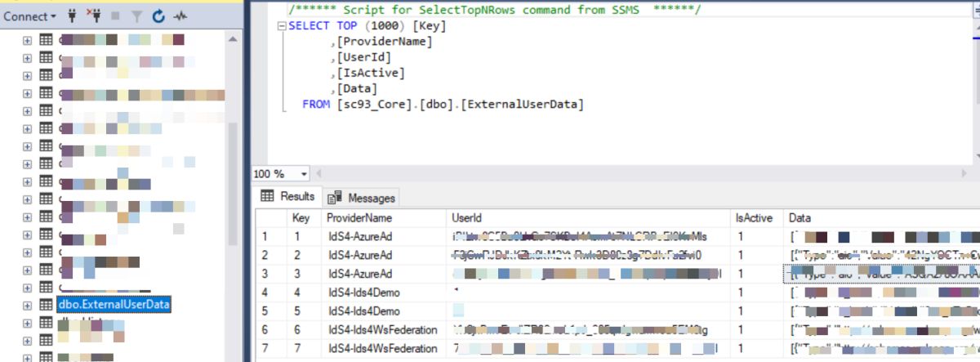Click the [ProviderName] line in query editor
The height and width of the screenshot is (362, 980).
[x=381, y=42]
